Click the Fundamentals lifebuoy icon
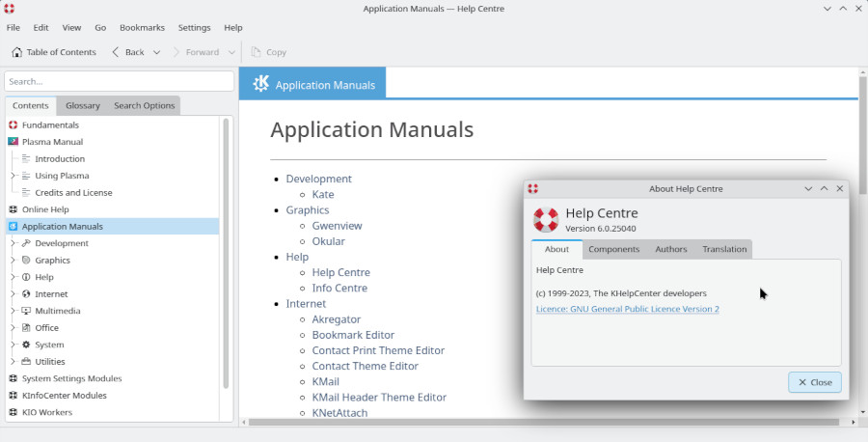 click(x=14, y=125)
